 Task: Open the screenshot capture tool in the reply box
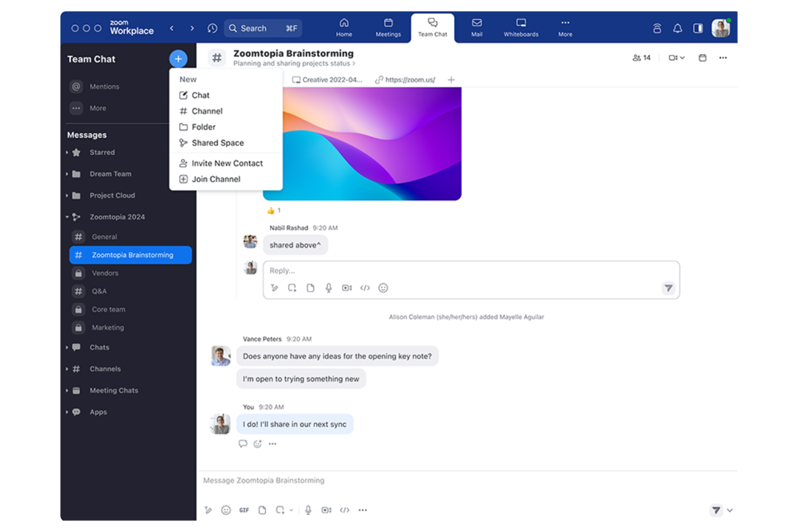pos(292,288)
